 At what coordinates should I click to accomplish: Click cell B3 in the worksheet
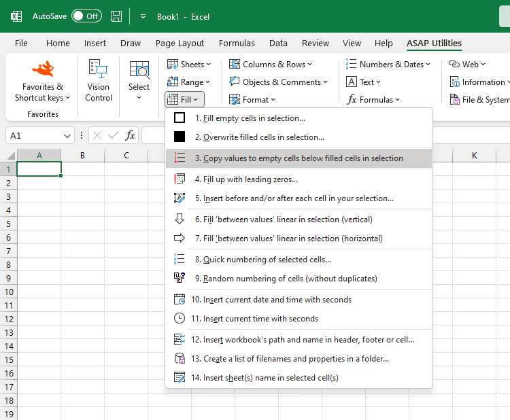(x=82, y=196)
